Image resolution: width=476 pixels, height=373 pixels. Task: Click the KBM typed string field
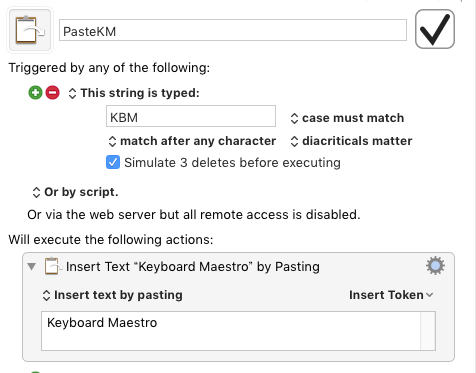point(191,116)
